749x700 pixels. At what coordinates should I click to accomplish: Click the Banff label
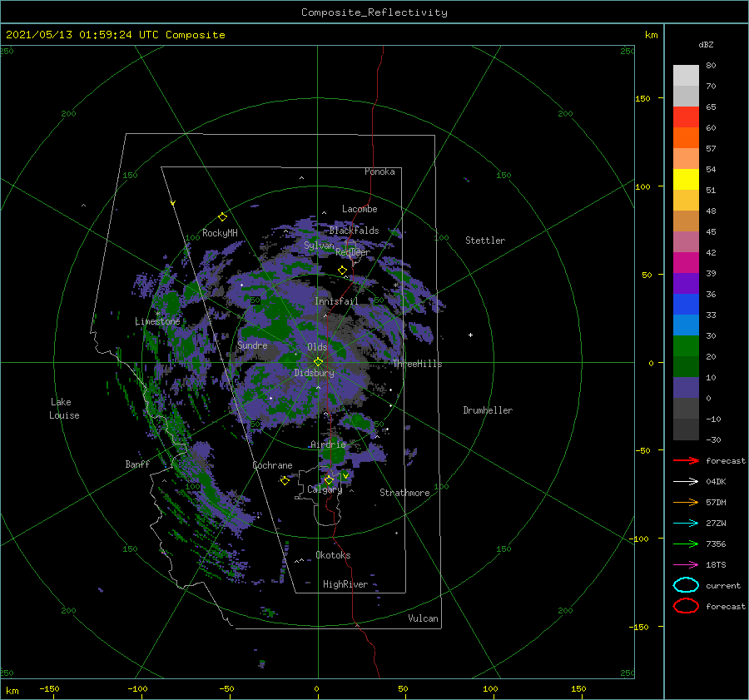click(137, 464)
